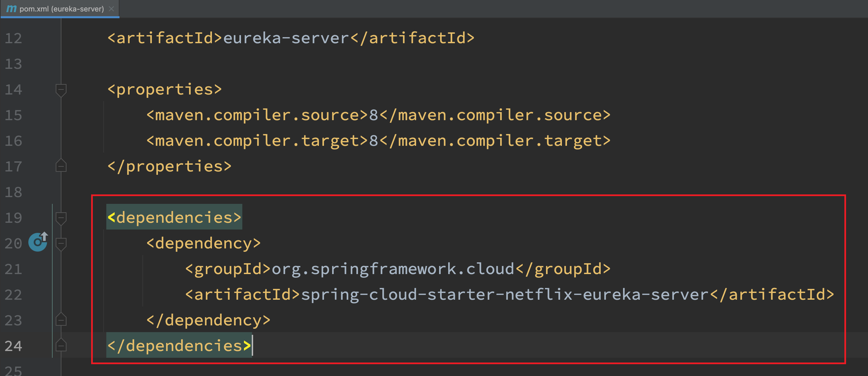Viewport: 868px width, 376px height.
Task: Click the closing dependencies tag
Action: [x=179, y=346]
